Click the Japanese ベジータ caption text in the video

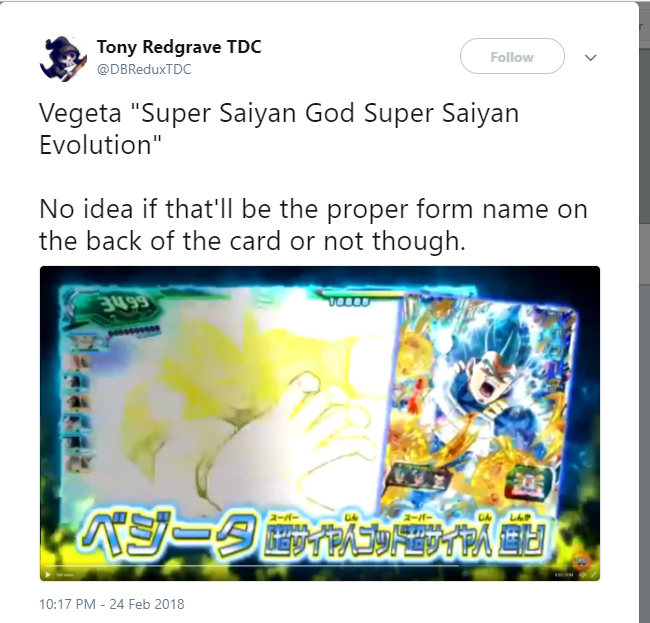click(165, 534)
